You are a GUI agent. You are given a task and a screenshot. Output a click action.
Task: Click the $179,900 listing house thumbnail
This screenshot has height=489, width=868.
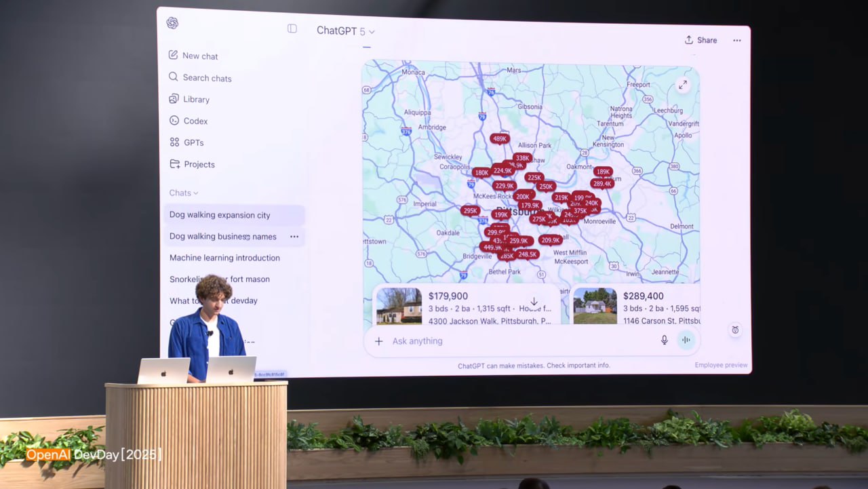[x=399, y=306]
